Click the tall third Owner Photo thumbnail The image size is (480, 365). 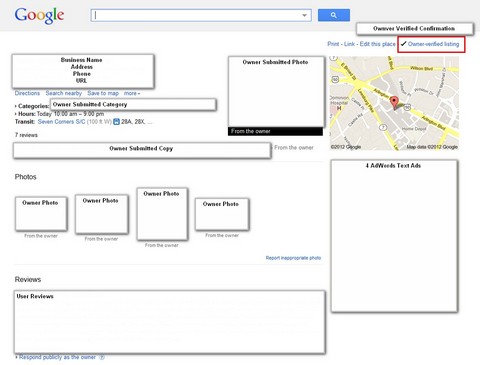coord(162,214)
